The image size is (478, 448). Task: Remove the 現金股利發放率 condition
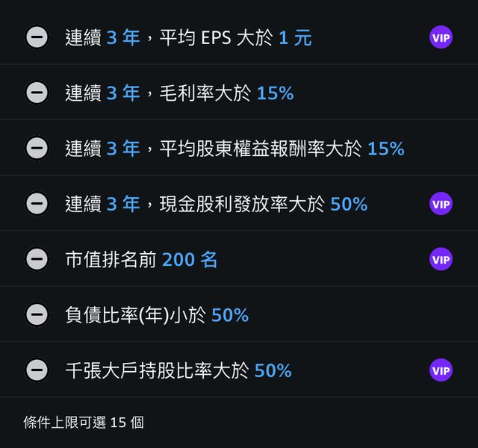(x=37, y=203)
